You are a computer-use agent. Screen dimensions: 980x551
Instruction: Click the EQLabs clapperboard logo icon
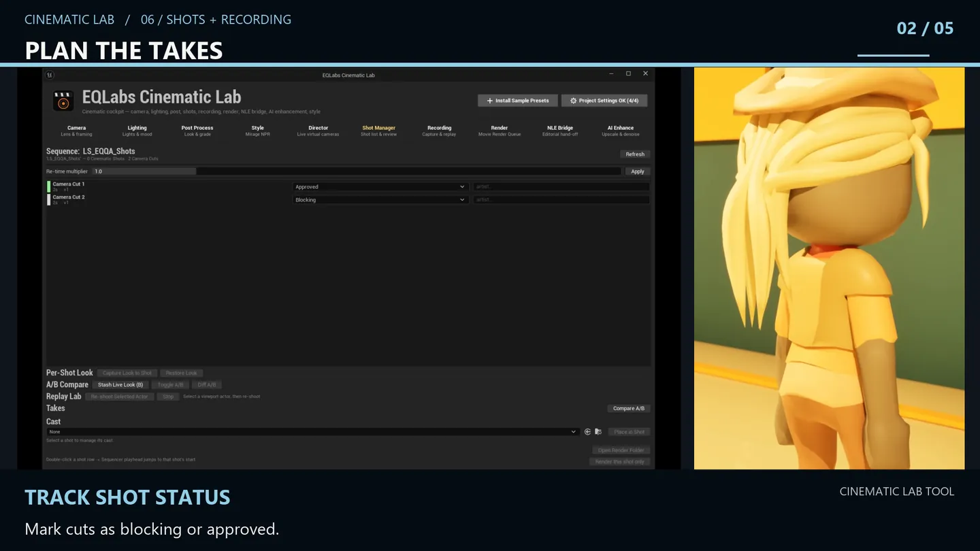tap(63, 101)
